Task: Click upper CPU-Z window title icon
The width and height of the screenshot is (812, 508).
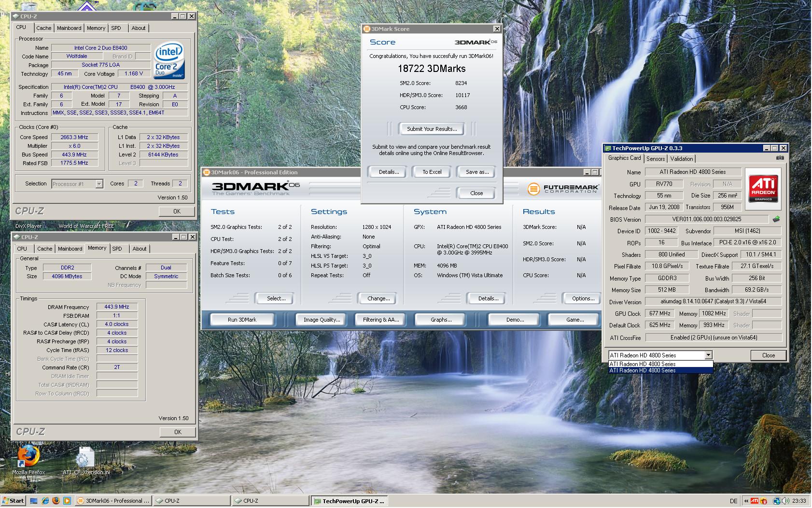Action: point(16,16)
